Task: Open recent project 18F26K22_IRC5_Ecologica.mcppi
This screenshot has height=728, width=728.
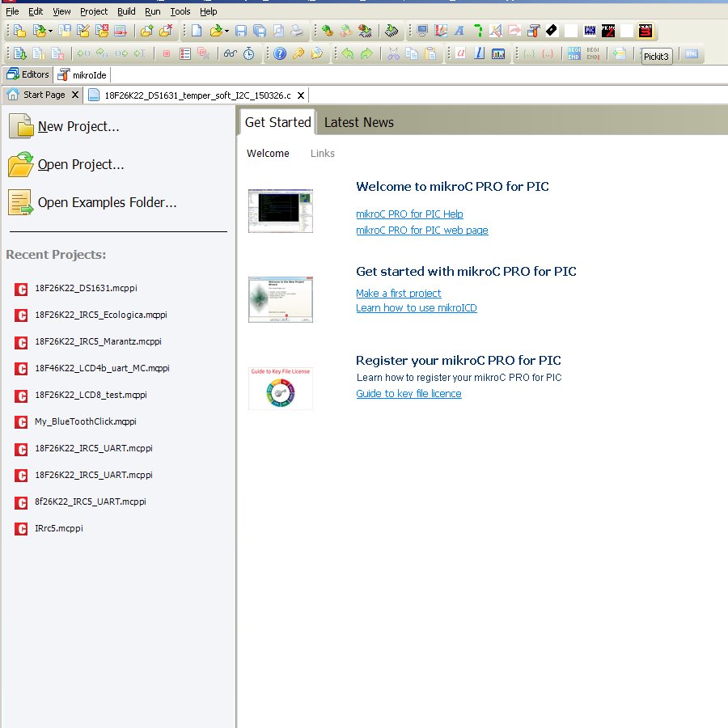Action: coord(101,315)
